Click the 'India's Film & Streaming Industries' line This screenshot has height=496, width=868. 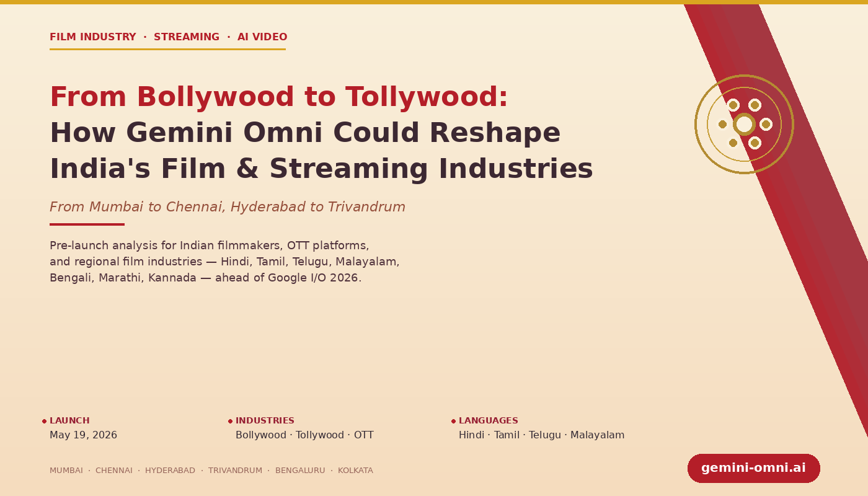point(321,169)
